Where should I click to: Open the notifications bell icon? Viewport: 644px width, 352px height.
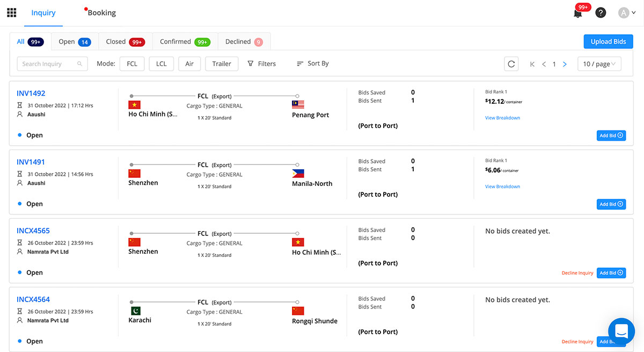pos(578,13)
